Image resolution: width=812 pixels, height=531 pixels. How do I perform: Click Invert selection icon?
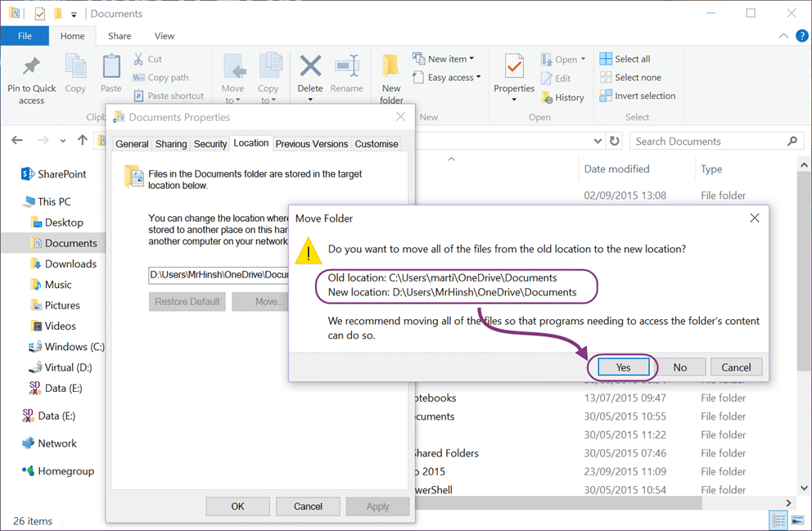point(606,96)
